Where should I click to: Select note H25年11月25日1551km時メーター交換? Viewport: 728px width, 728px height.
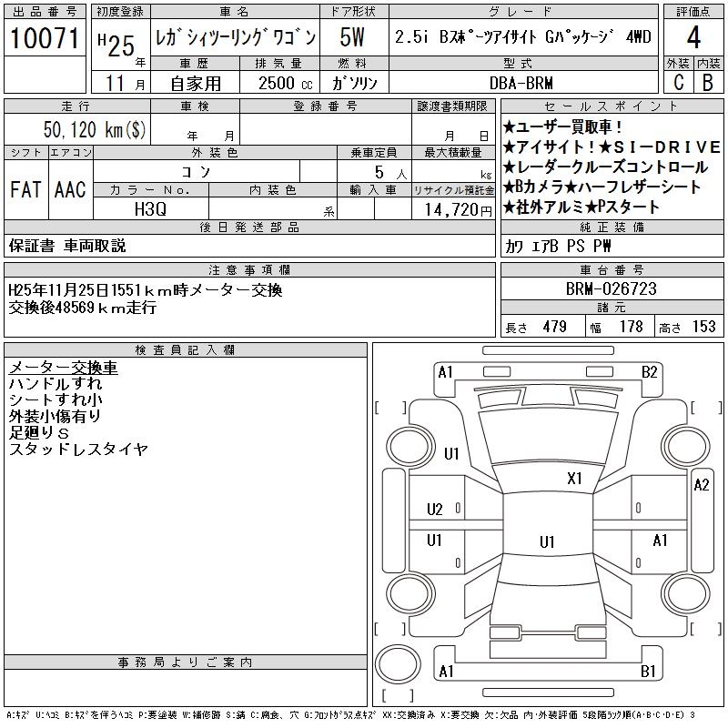pyautogui.click(x=146, y=290)
